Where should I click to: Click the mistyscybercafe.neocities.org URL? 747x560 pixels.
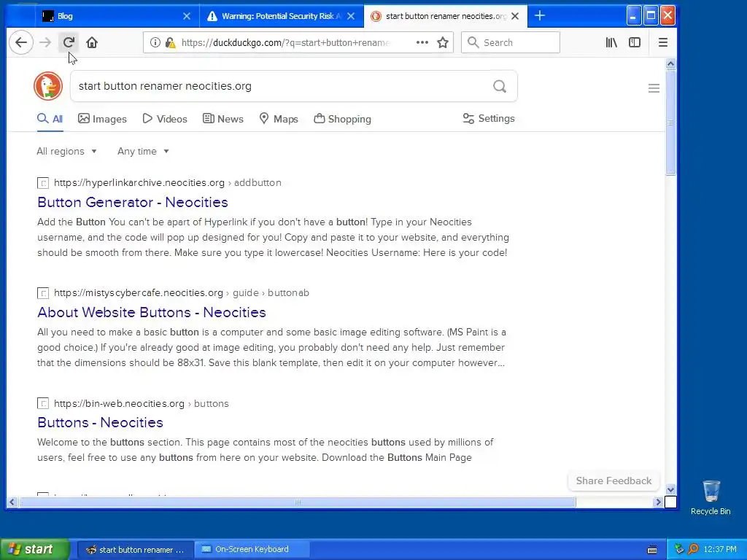click(x=138, y=293)
